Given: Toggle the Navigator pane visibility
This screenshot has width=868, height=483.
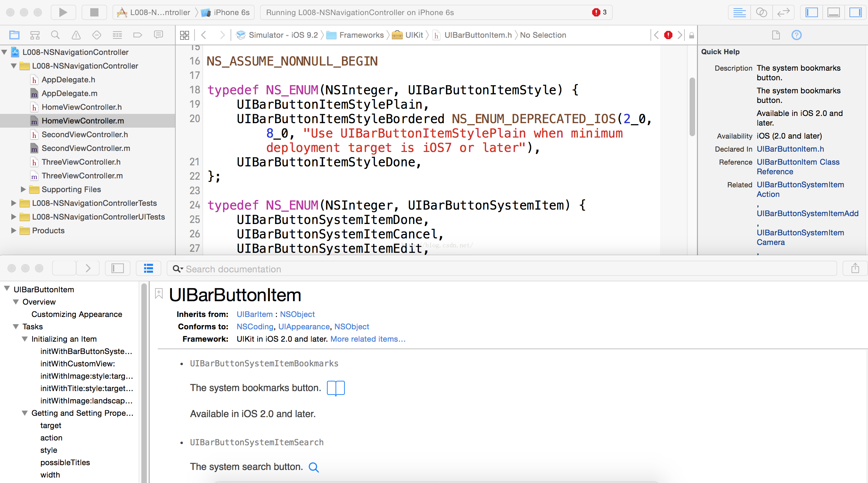Looking at the screenshot, I should click(812, 13).
